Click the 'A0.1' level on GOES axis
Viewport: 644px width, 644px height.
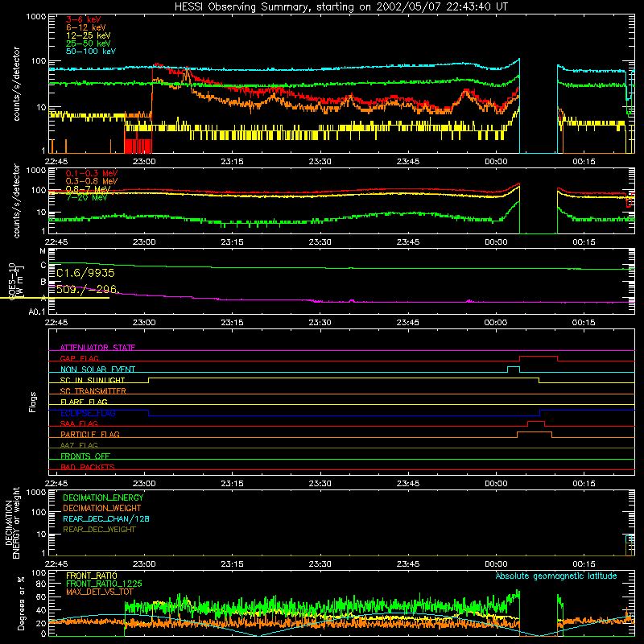37,312
